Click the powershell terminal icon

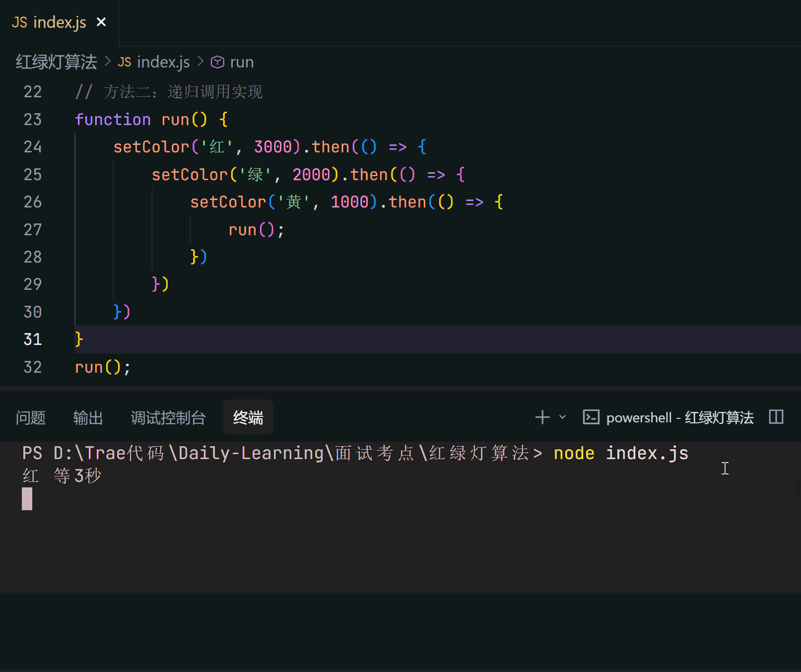(591, 417)
